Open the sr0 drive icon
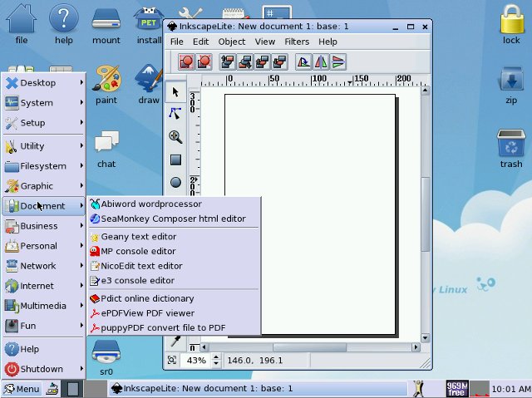 click(x=106, y=357)
